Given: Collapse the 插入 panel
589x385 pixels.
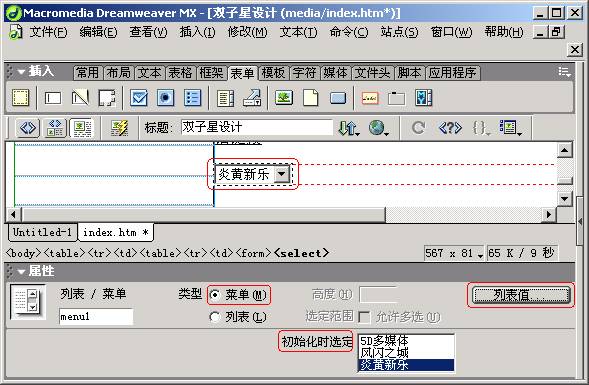Looking at the screenshot, I should pyautogui.click(x=21, y=71).
